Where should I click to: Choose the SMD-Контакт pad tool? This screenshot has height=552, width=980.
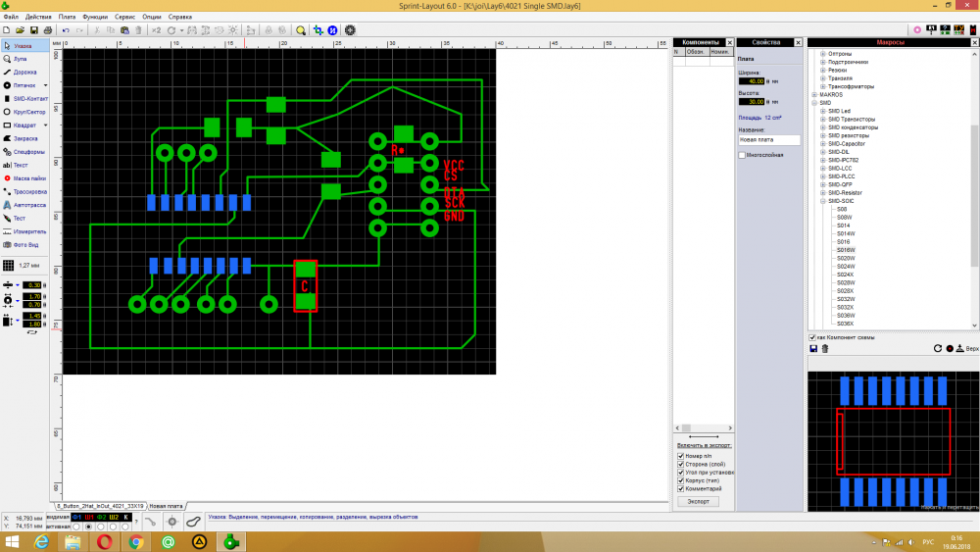[x=29, y=99]
